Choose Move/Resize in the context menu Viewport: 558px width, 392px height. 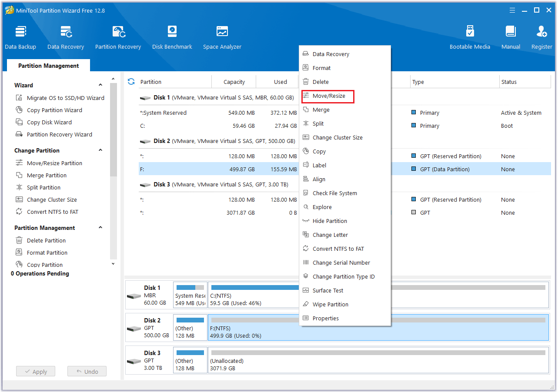tap(328, 96)
